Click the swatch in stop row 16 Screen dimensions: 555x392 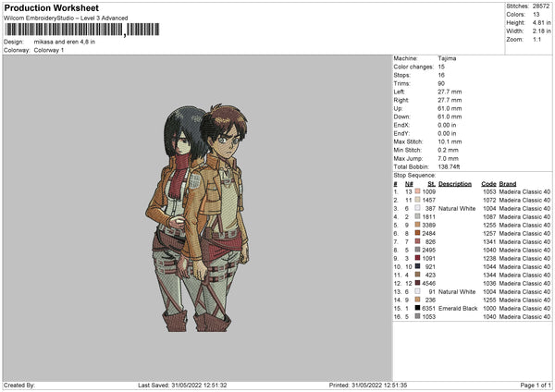(x=418, y=316)
